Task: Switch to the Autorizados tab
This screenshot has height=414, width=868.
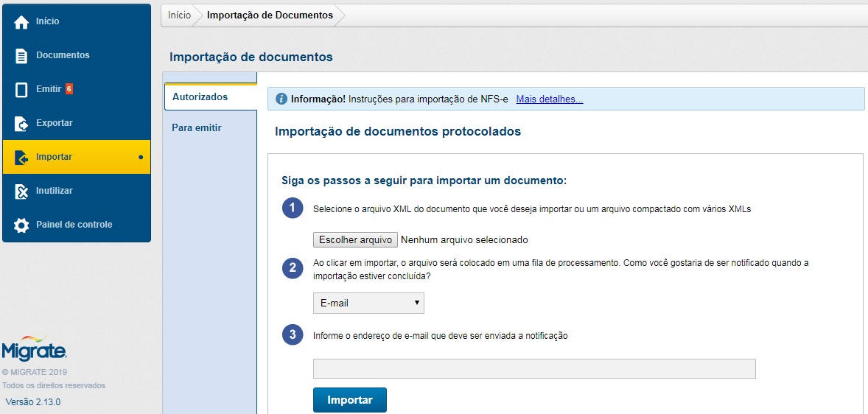Action: (200, 97)
